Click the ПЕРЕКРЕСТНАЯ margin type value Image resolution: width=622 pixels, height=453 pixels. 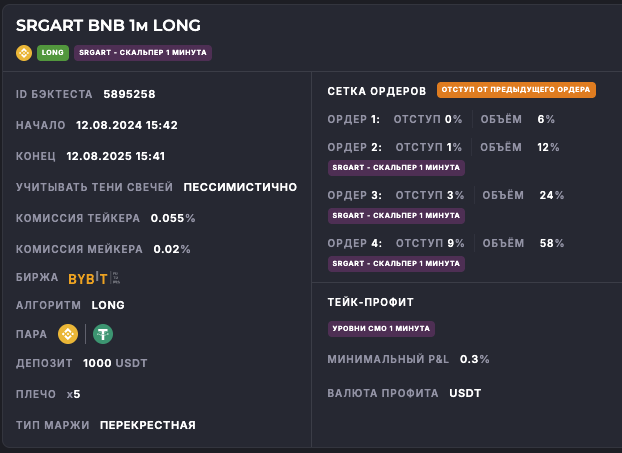[x=148, y=425]
